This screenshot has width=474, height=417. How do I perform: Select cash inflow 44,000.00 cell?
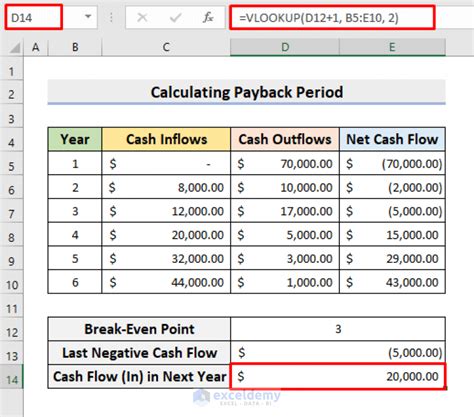[166, 282]
